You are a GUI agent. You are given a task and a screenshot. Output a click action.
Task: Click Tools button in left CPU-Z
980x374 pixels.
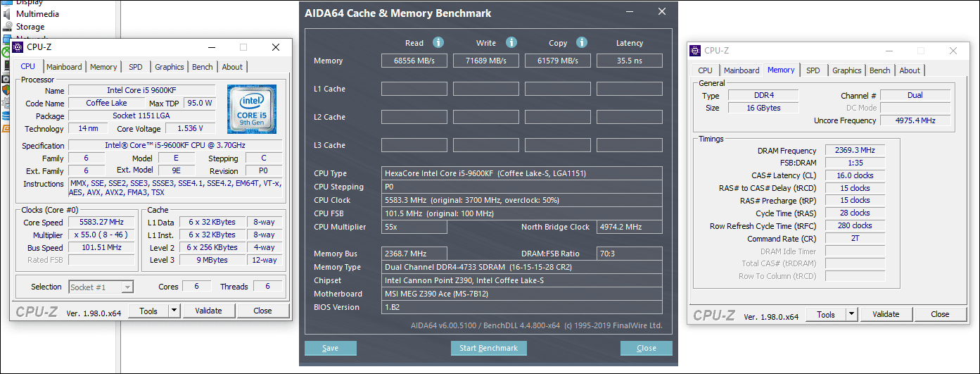click(148, 311)
